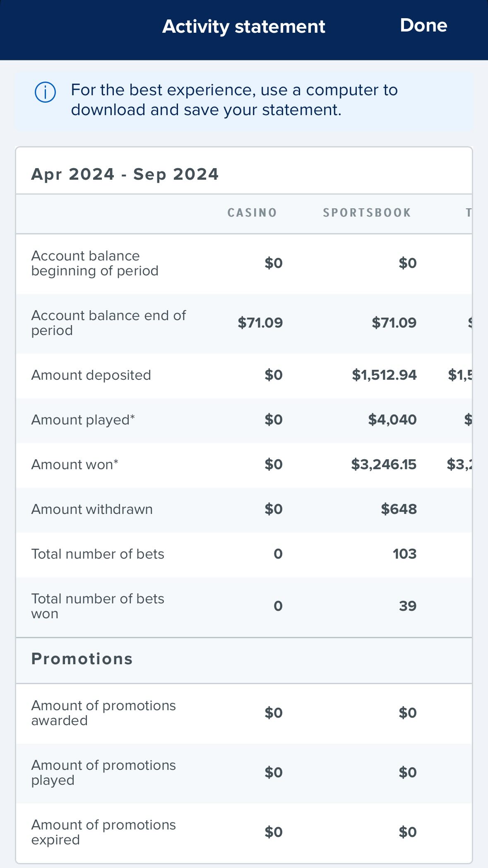Screen dimensions: 488x868
Task: Click the Amount played* row label
Action: click(83, 420)
